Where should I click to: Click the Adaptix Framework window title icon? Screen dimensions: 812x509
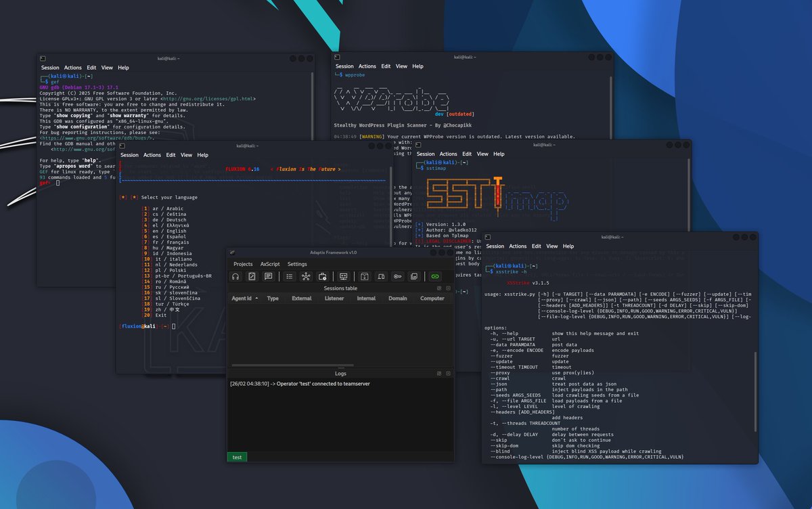point(232,252)
